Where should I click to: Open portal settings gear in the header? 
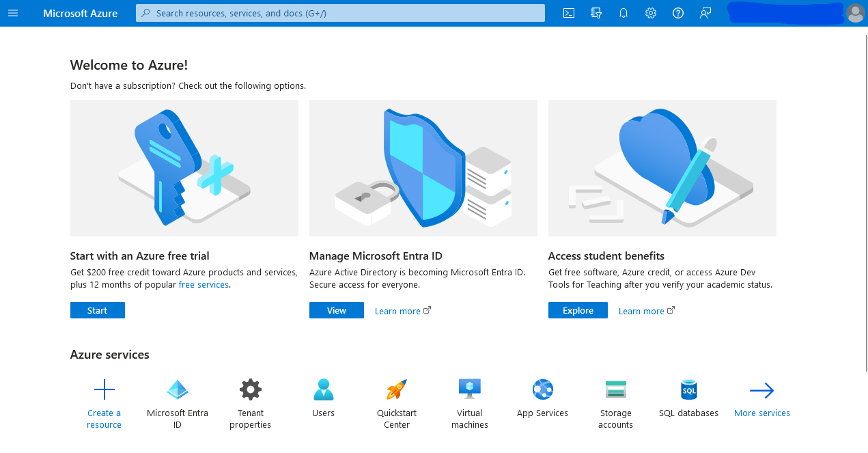651,13
